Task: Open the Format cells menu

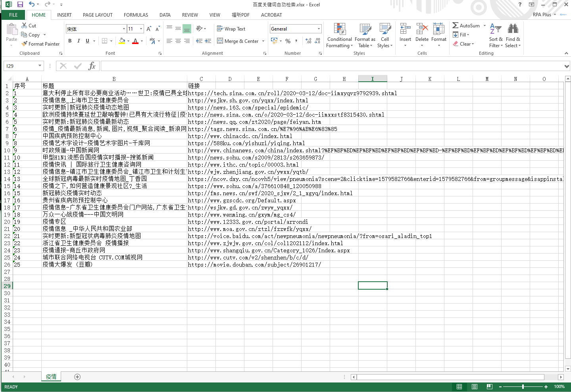Action: click(438, 35)
